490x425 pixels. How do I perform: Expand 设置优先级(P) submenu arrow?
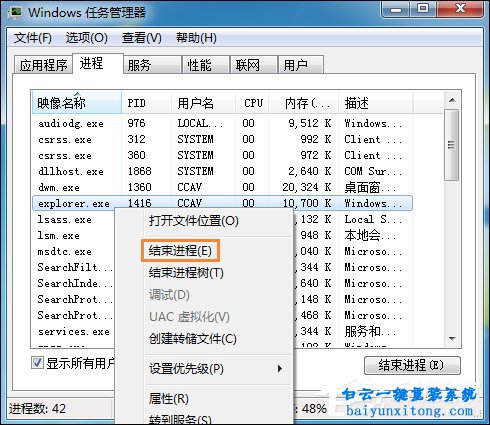280,369
